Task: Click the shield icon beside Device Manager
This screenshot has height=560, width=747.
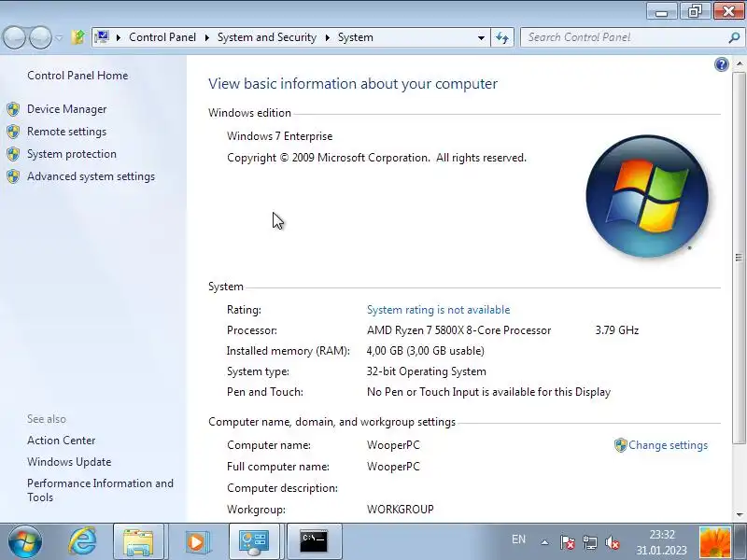Action: pos(13,109)
